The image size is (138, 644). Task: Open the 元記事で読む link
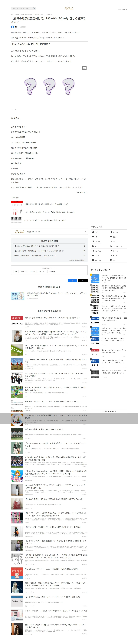pos(82,192)
